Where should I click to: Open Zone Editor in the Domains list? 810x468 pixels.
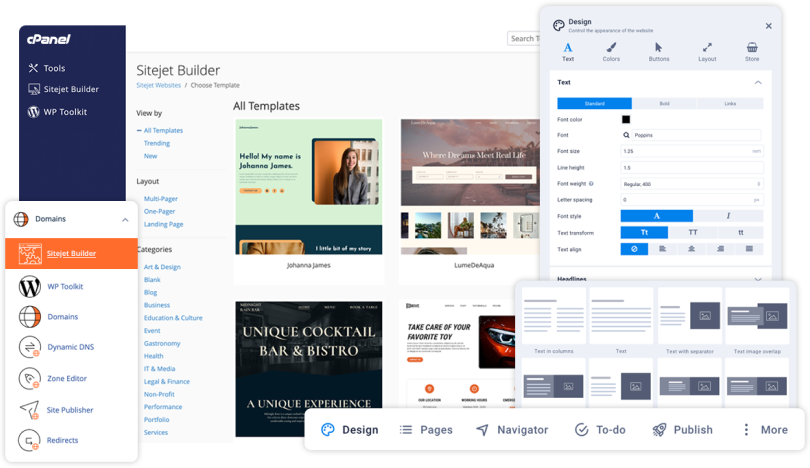click(69, 378)
